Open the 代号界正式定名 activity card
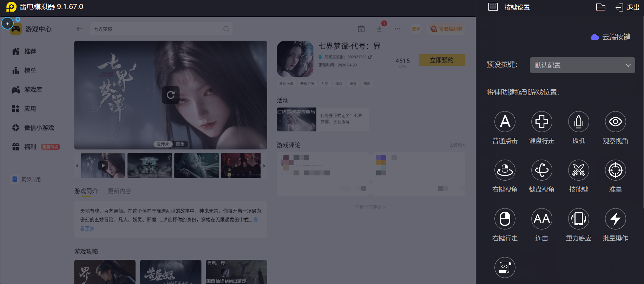This screenshot has height=284, width=644. pos(323,119)
